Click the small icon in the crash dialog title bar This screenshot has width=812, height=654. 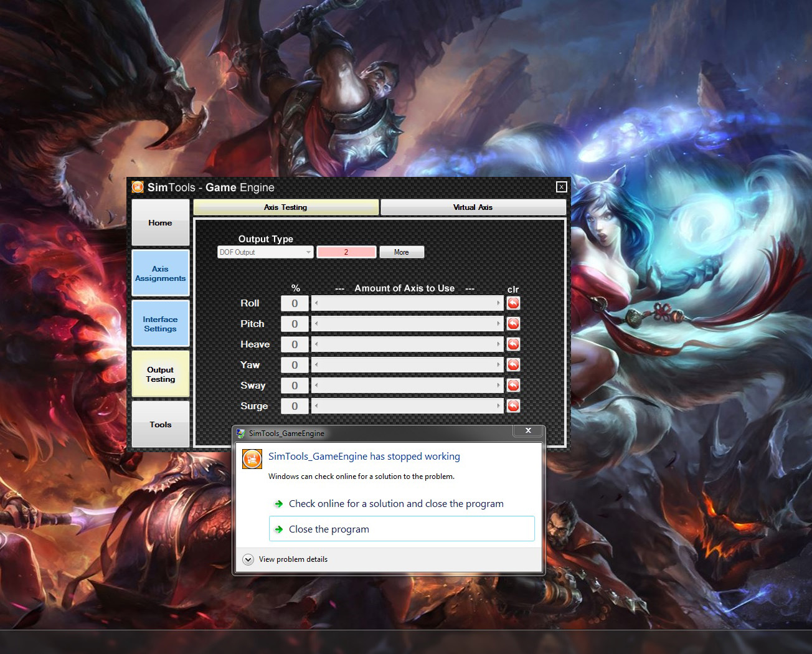[241, 433]
